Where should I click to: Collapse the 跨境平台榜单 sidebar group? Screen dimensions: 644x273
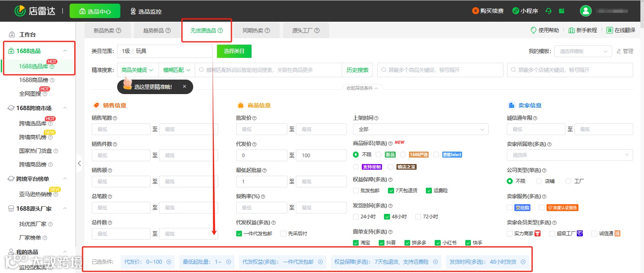(65, 179)
